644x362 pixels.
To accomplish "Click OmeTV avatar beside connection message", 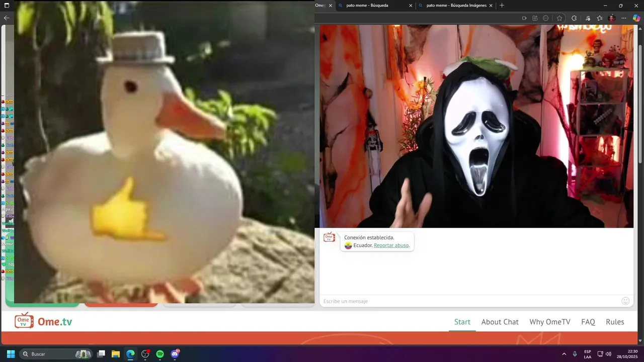I will coord(329,237).
